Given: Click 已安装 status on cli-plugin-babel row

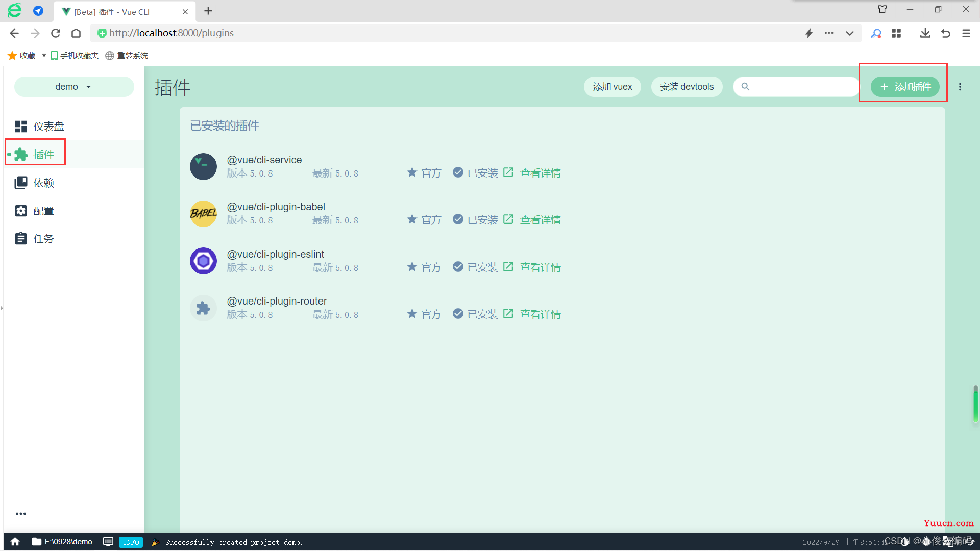Looking at the screenshot, I should (x=475, y=220).
